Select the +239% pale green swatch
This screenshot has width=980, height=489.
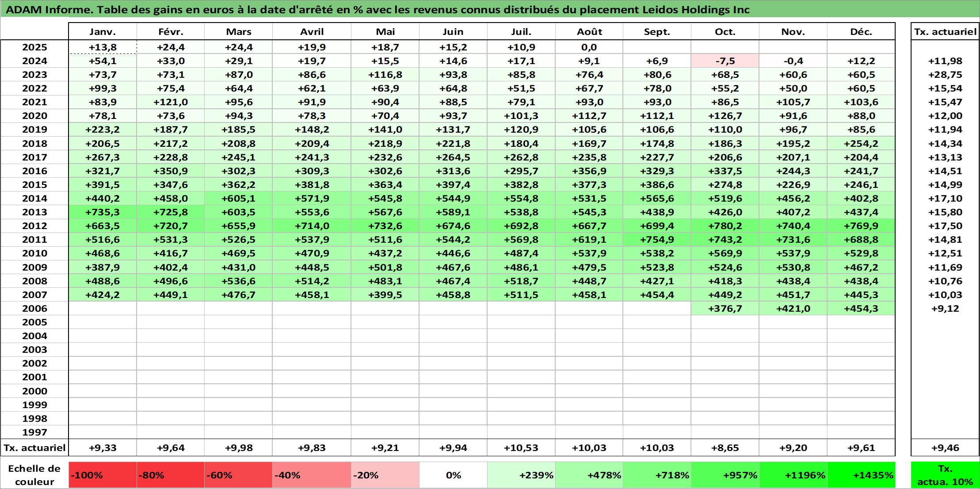pyautogui.click(x=521, y=475)
